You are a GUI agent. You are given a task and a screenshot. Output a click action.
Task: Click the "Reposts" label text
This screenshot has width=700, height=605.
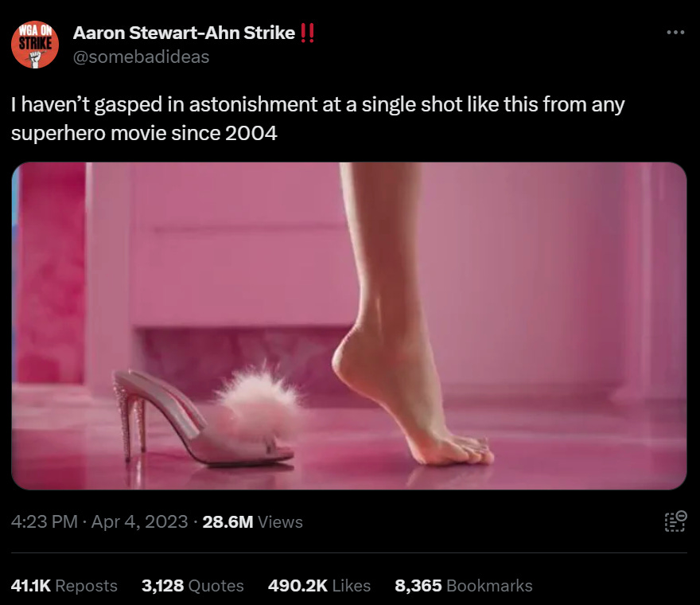pyautogui.click(x=86, y=586)
